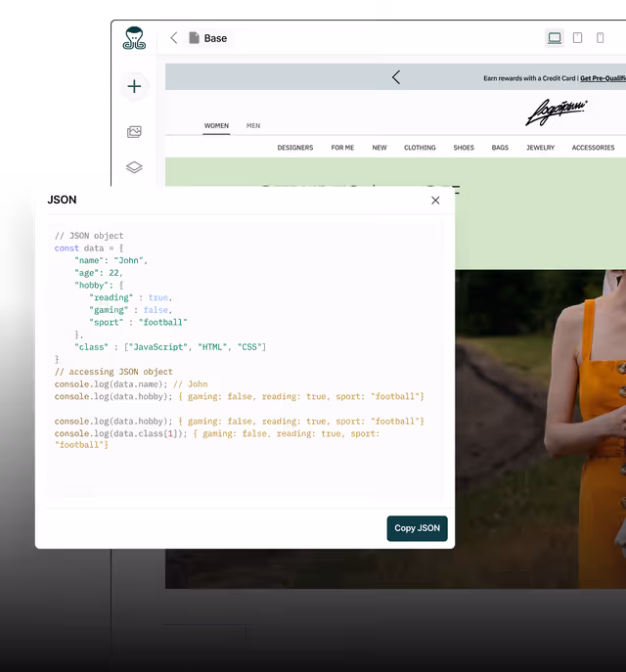Select the Men tab
Viewport: 626px width, 672px height.
coord(253,126)
